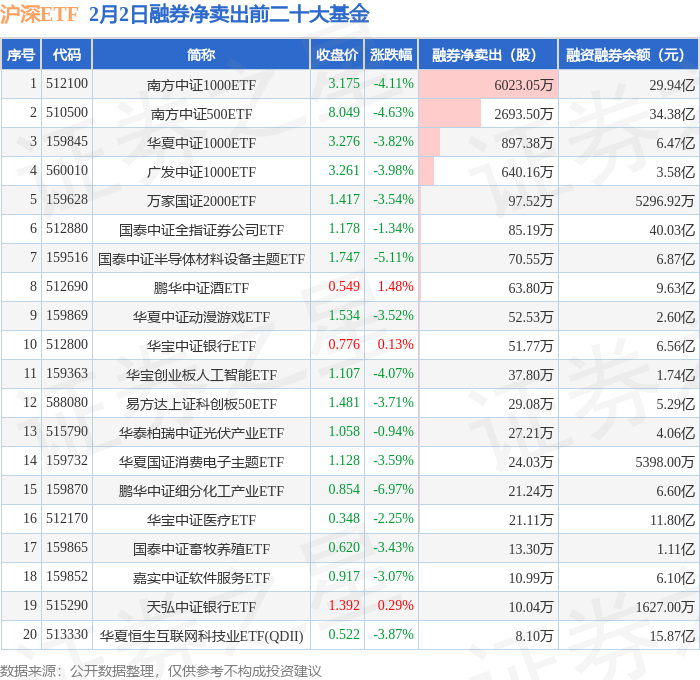Click the red change 1.48%
This screenshot has height=680, width=700.
pos(396,287)
